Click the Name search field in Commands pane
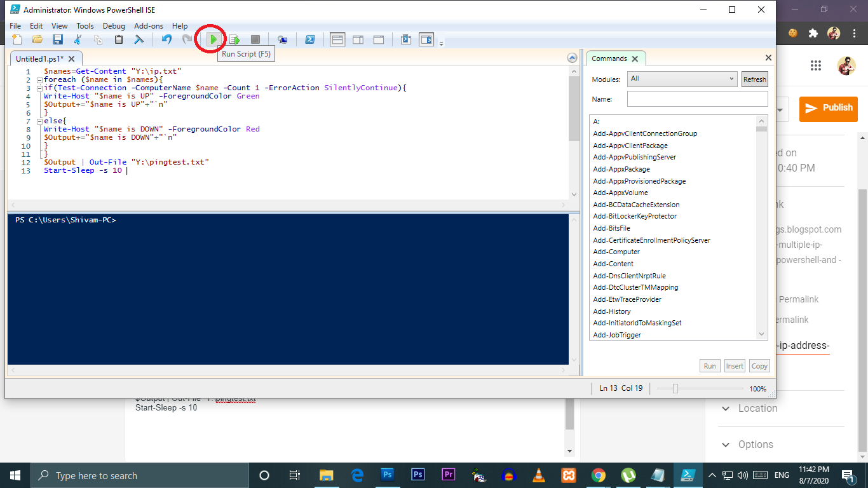Viewport: 868px width, 488px height. (697, 98)
